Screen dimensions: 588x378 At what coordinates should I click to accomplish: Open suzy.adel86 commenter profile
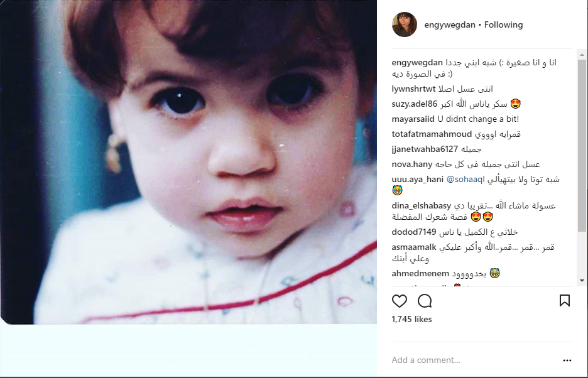pos(415,104)
